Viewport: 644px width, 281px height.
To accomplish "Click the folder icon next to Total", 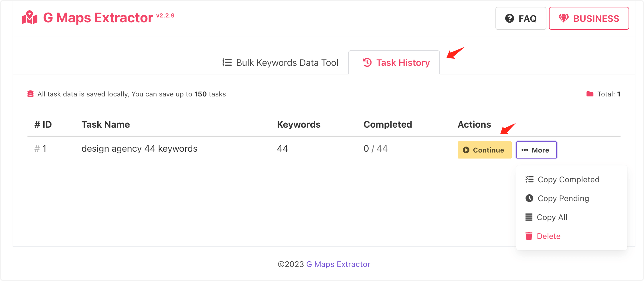I will [x=590, y=94].
